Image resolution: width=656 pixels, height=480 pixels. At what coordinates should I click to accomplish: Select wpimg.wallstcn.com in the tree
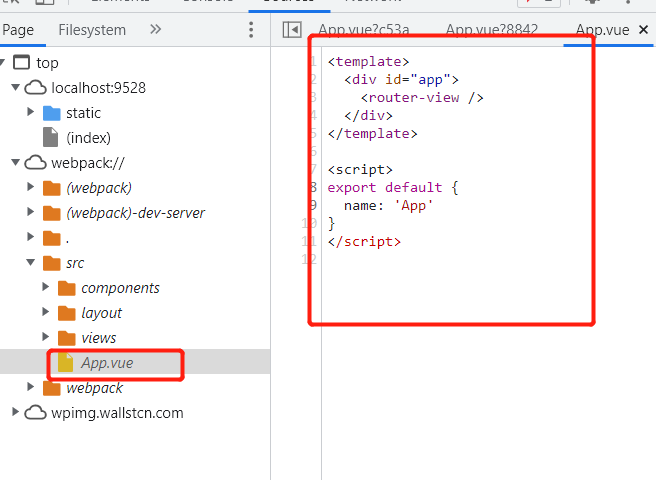(x=117, y=413)
